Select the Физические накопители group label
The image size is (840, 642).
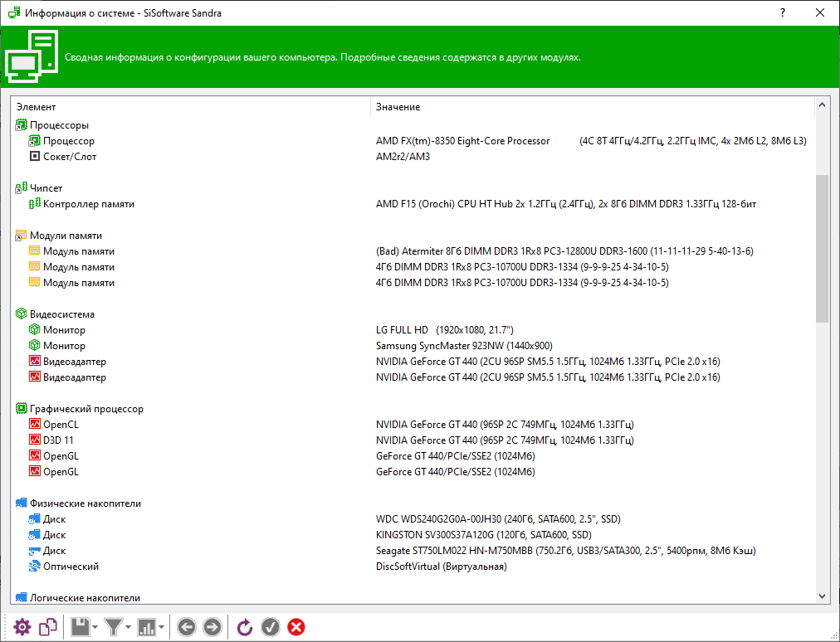point(85,503)
